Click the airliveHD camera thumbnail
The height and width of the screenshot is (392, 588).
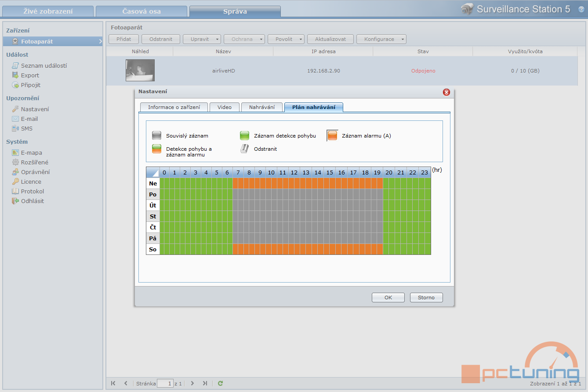[140, 70]
